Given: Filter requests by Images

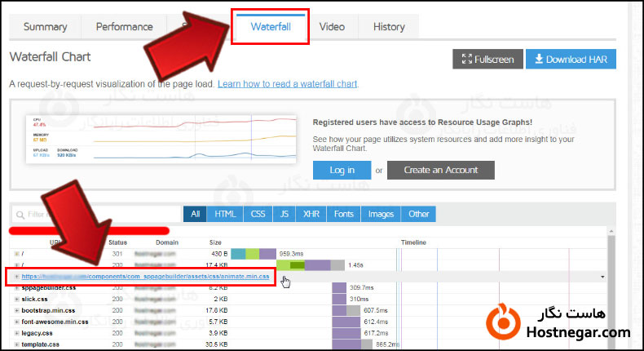Looking at the screenshot, I should 381,214.
